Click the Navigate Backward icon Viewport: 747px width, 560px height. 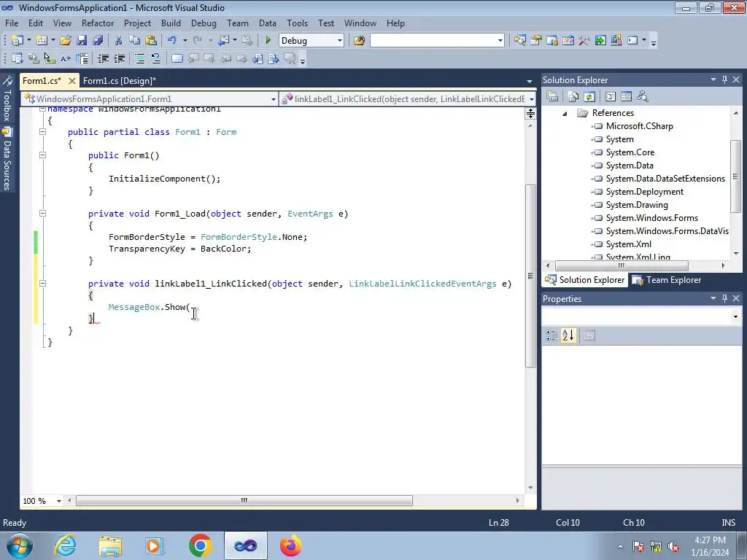pos(223,41)
